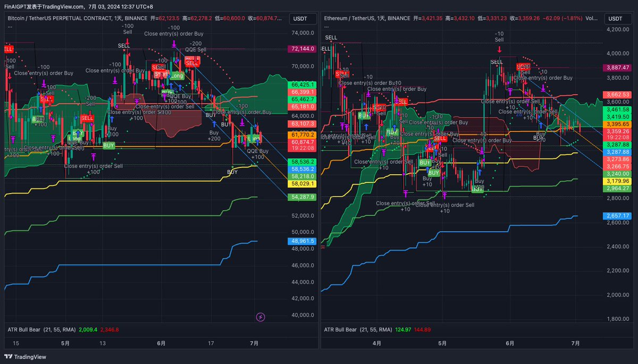Viewport: 638px width, 364px height.
Task: Click the 6月 date on Bitcoin time axis
Action: tap(162, 343)
